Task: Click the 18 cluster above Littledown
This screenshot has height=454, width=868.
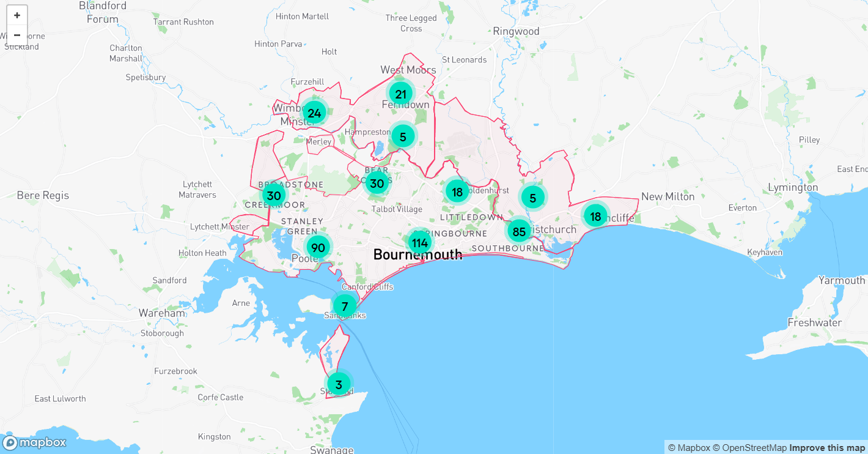Action: point(457,192)
